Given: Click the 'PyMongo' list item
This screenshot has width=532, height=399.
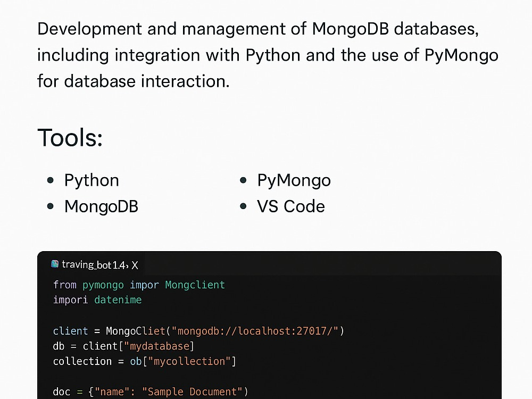Looking at the screenshot, I should click(x=294, y=180).
